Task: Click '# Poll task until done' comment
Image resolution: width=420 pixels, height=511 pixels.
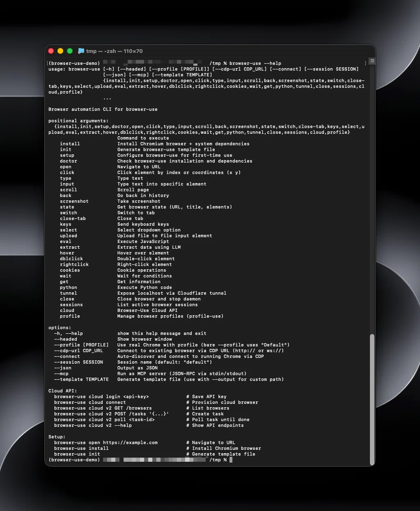Action: pos(218,419)
